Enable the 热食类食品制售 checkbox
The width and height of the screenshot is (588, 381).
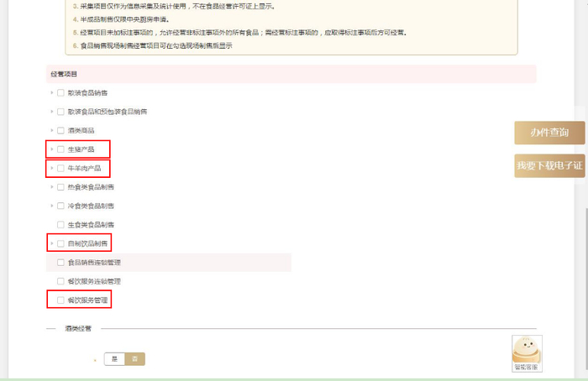60,187
